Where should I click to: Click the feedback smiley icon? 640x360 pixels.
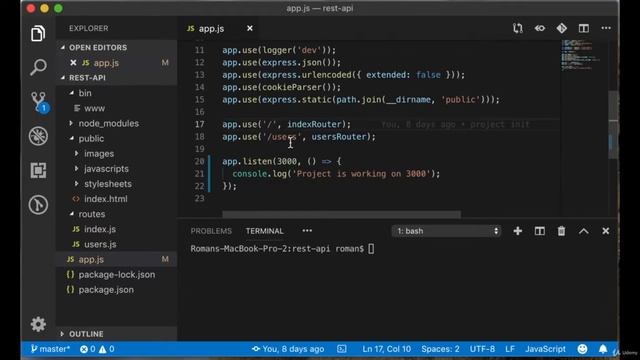click(582, 349)
